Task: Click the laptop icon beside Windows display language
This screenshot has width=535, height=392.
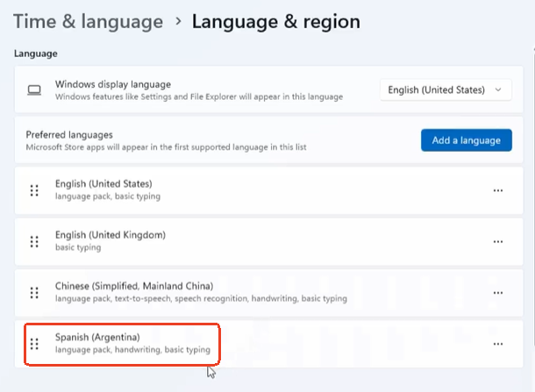Action: point(35,89)
